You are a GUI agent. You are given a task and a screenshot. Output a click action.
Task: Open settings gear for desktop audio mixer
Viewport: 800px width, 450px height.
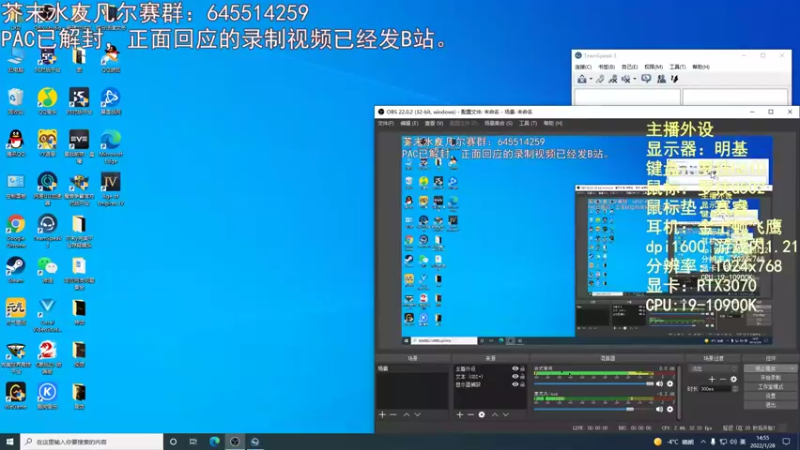pyautogui.click(x=670, y=384)
